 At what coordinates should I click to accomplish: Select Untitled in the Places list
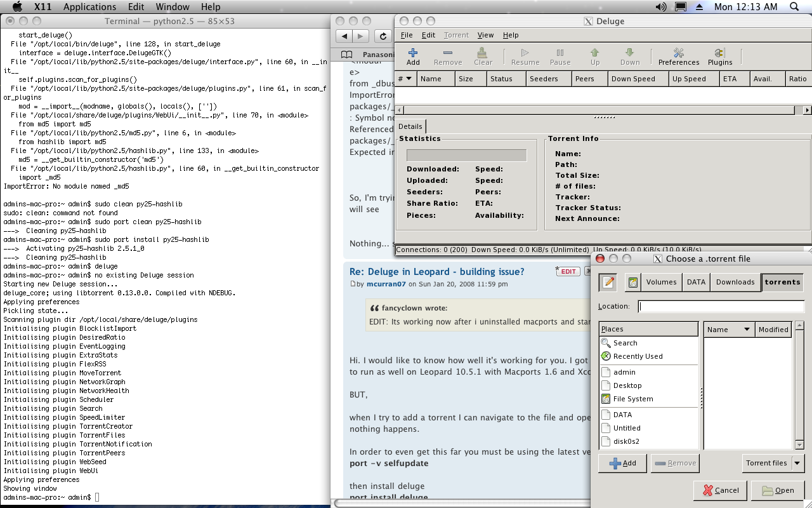coord(648,428)
